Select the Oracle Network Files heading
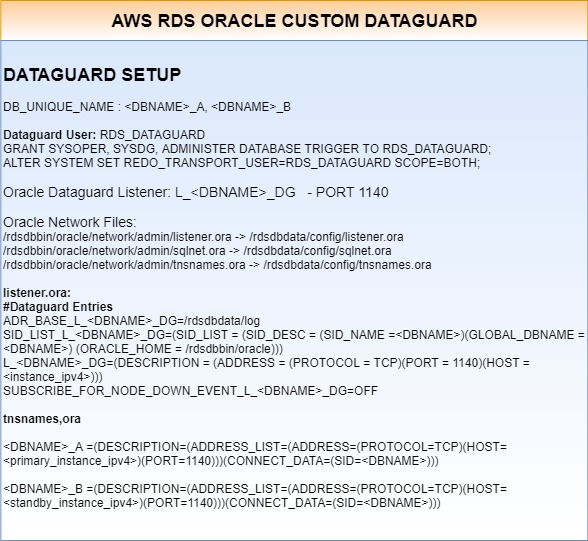 point(70,222)
